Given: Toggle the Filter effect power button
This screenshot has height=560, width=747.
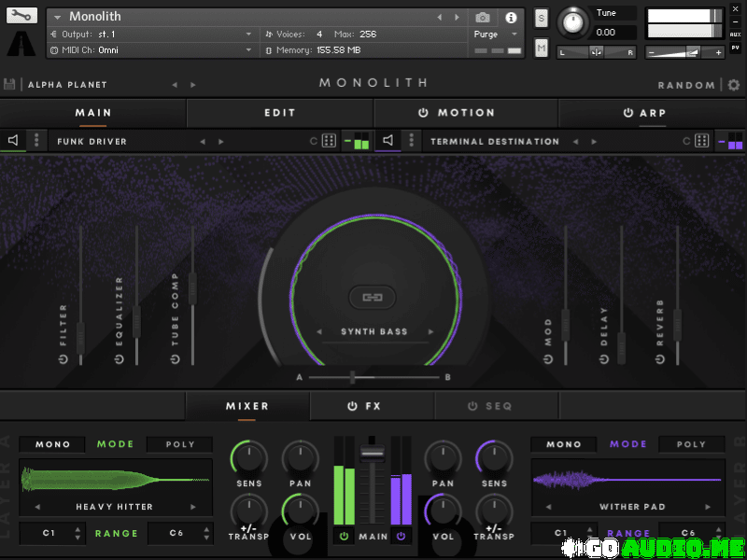Looking at the screenshot, I should 63,358.
